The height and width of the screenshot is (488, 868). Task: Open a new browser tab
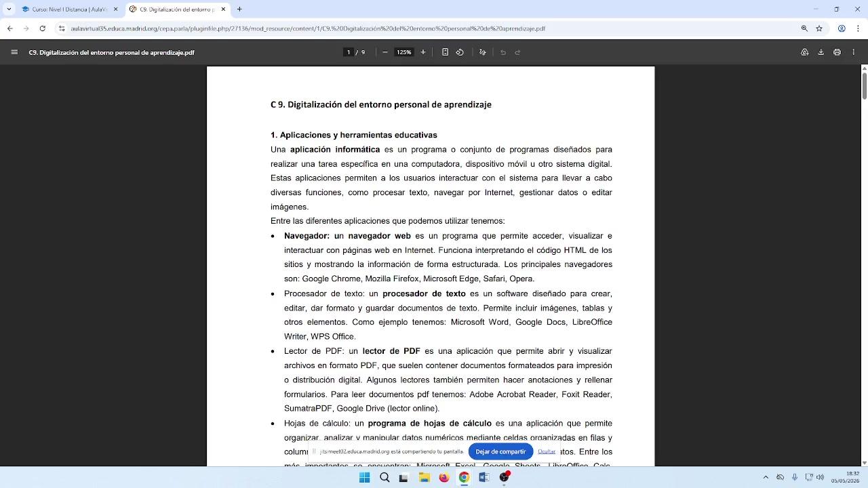coord(239,9)
